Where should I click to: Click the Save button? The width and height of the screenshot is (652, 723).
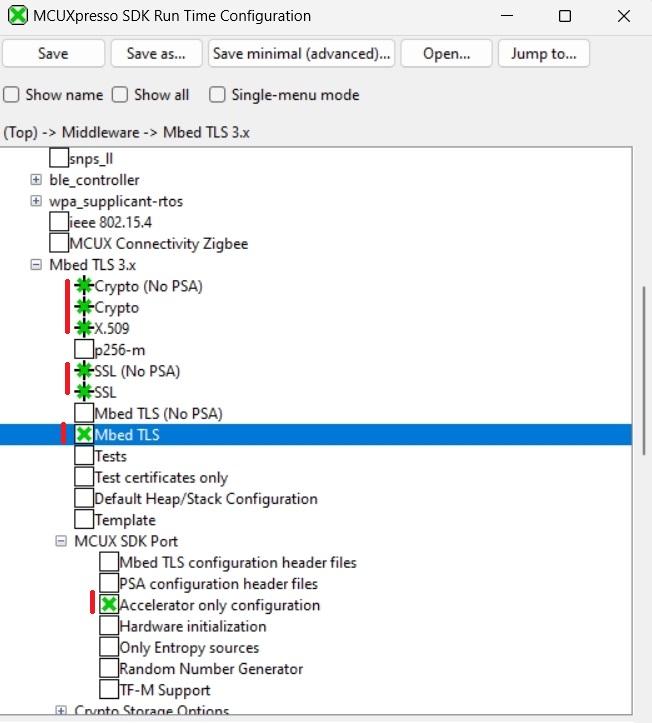pyautogui.click(x=53, y=54)
